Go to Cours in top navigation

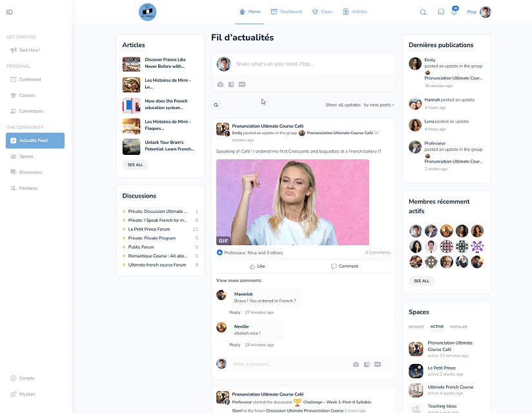[322, 12]
